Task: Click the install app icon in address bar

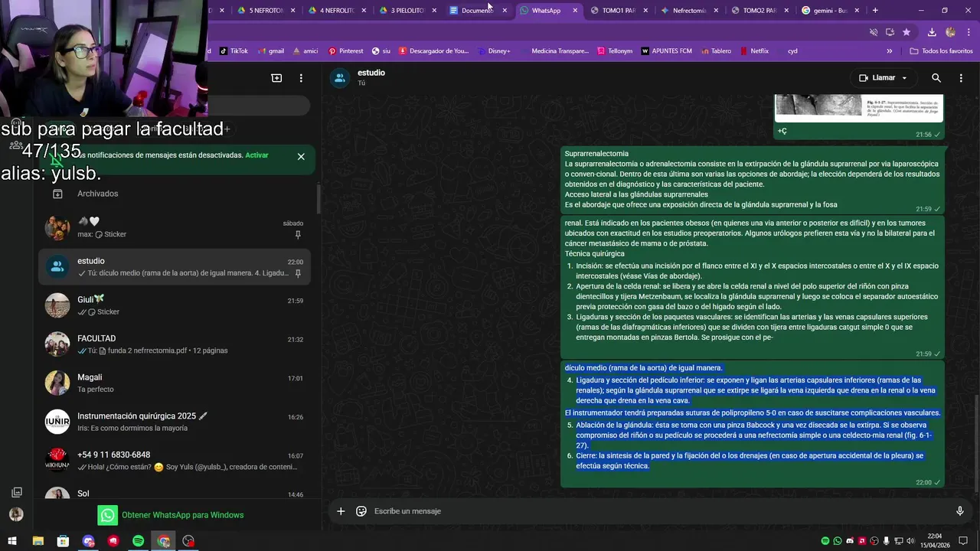Action: (890, 32)
